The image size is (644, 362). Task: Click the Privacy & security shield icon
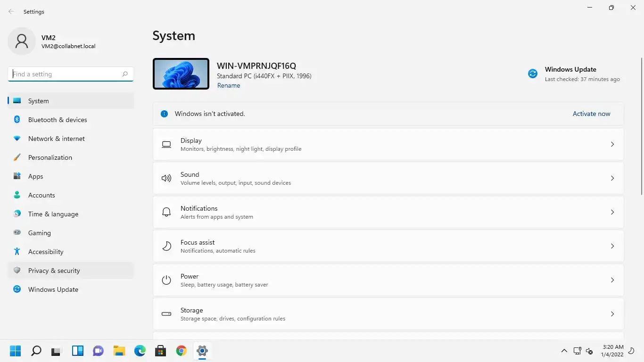tap(17, 271)
